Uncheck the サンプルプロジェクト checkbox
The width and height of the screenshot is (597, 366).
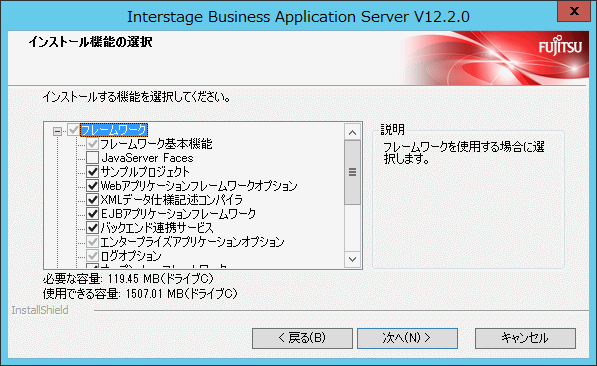point(92,172)
